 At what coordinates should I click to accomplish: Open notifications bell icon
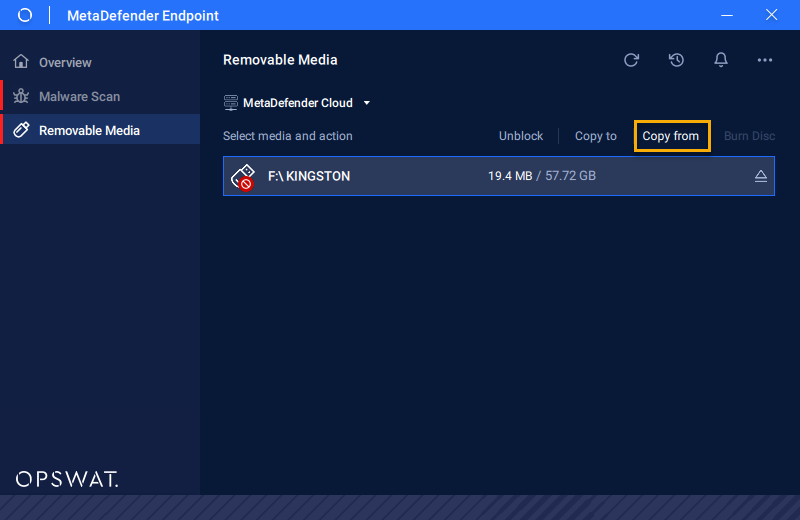[720, 60]
